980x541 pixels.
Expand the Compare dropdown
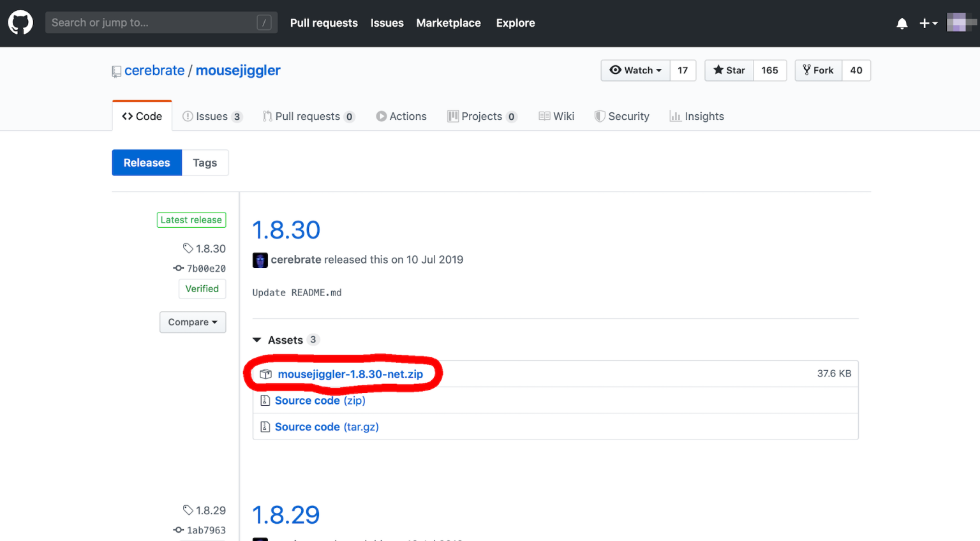point(193,322)
